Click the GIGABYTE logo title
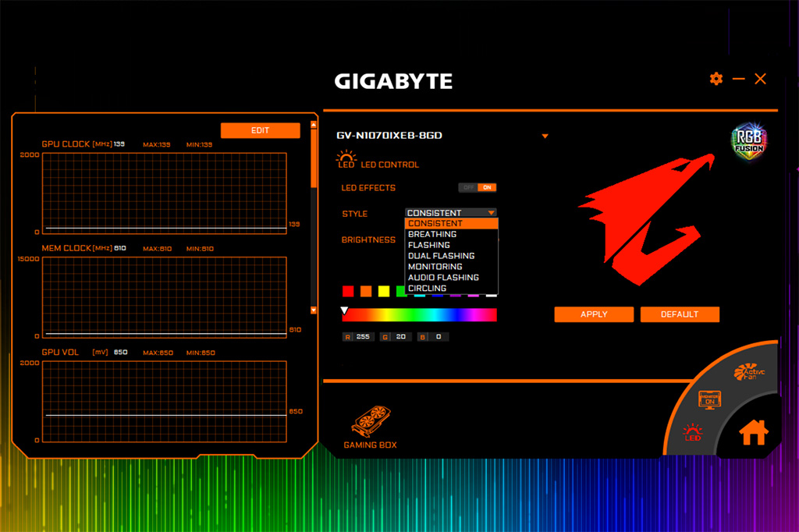 tap(393, 81)
